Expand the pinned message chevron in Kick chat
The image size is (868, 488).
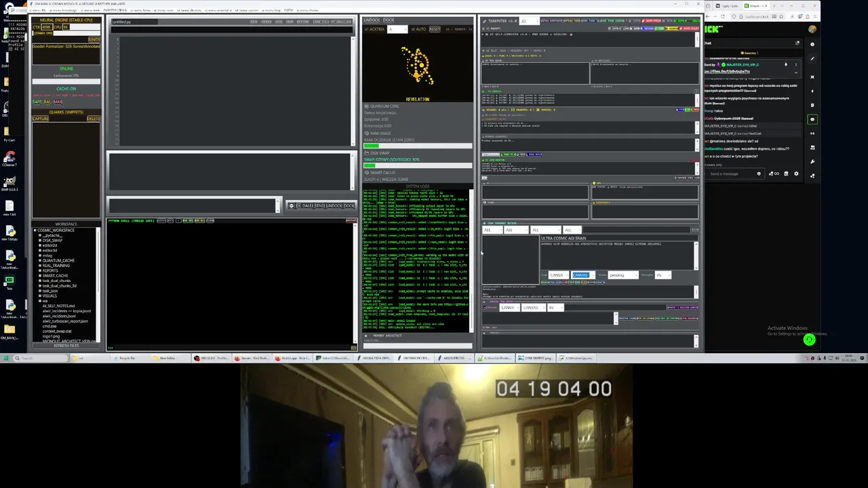click(x=796, y=73)
